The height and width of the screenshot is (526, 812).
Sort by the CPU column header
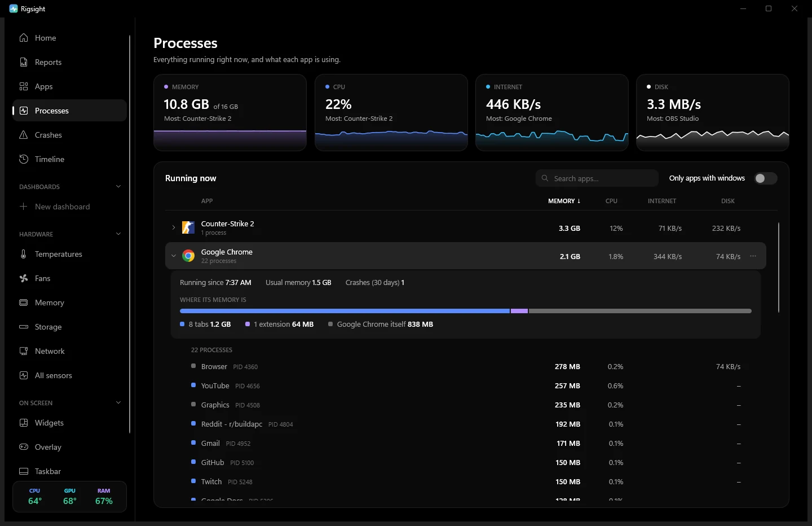pyautogui.click(x=611, y=201)
